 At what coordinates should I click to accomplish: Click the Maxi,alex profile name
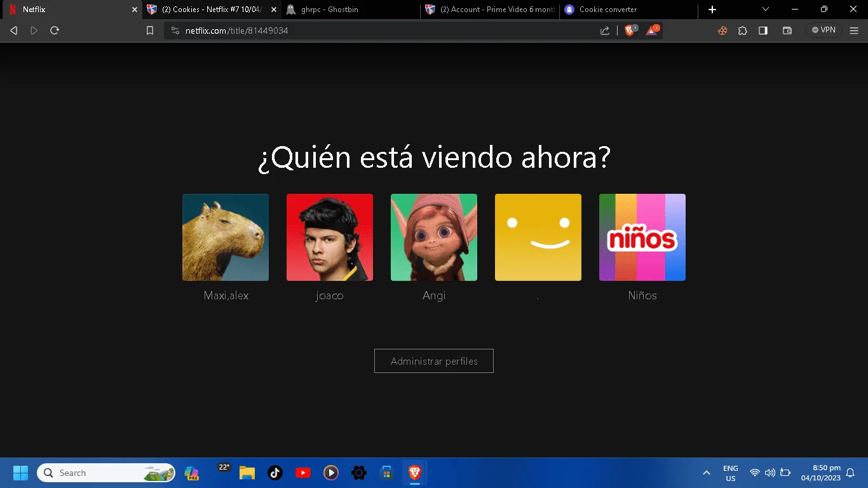[226, 295]
